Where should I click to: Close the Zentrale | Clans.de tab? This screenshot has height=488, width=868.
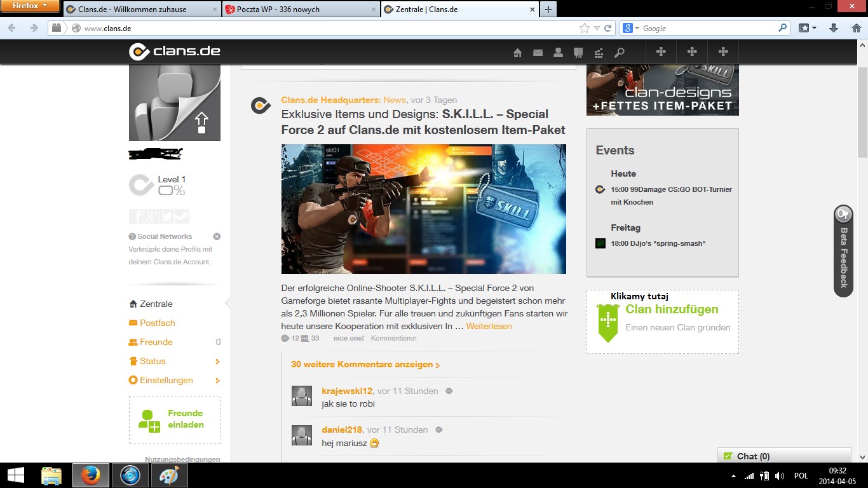point(532,10)
